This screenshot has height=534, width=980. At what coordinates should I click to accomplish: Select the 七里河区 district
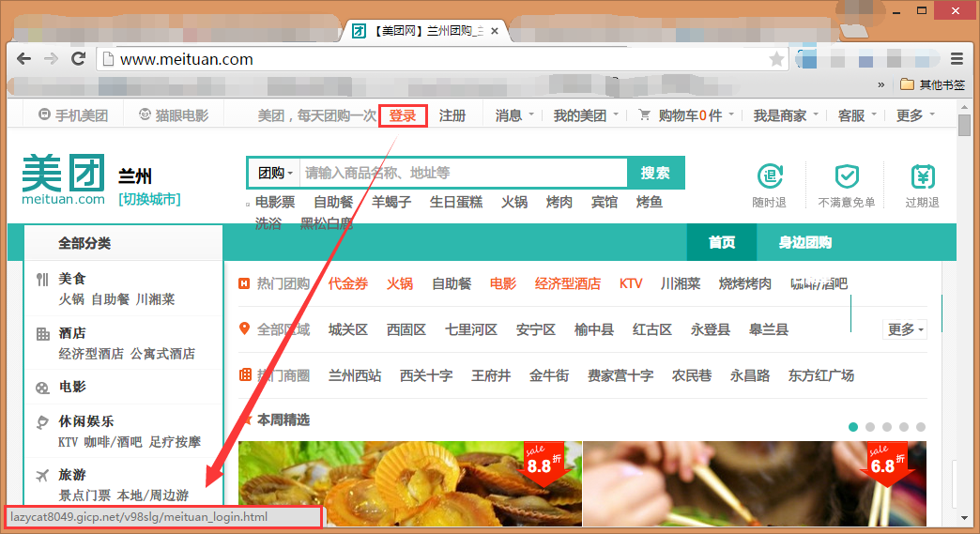click(x=471, y=329)
